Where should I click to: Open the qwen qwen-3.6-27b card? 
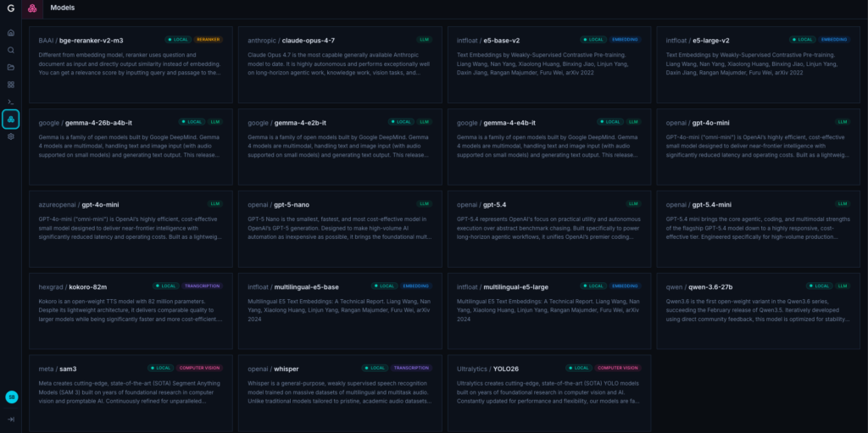[x=759, y=311]
